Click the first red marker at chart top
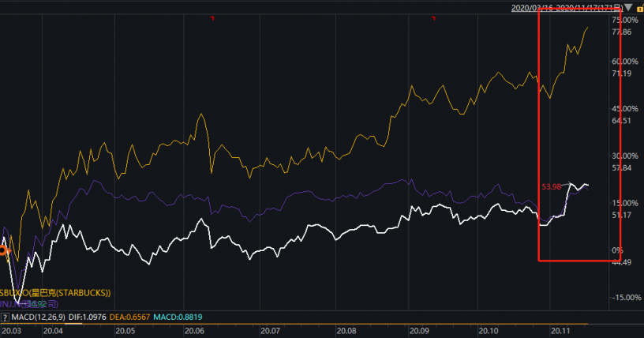The image size is (644, 338). pyautogui.click(x=212, y=20)
